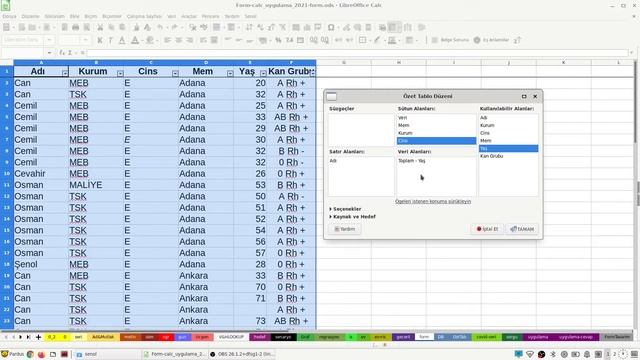This screenshot has height=360, width=640.
Task: Switch to the uygulama-cevap sheet tab
Action: pos(576,337)
